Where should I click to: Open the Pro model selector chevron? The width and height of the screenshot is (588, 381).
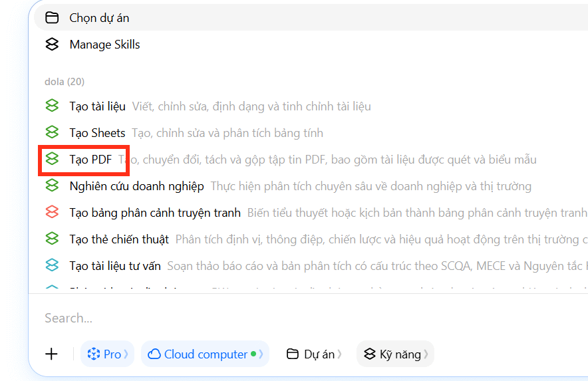(x=126, y=354)
